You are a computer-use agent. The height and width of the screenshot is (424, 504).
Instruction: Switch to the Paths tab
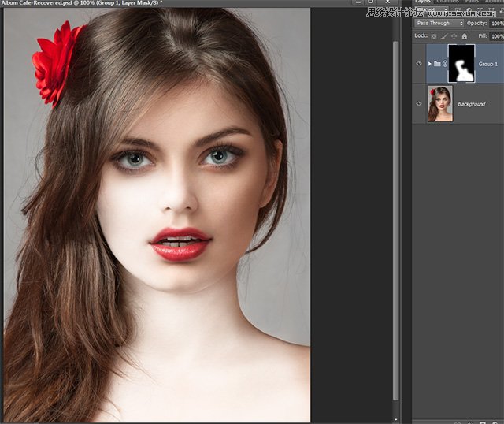[472, 2]
